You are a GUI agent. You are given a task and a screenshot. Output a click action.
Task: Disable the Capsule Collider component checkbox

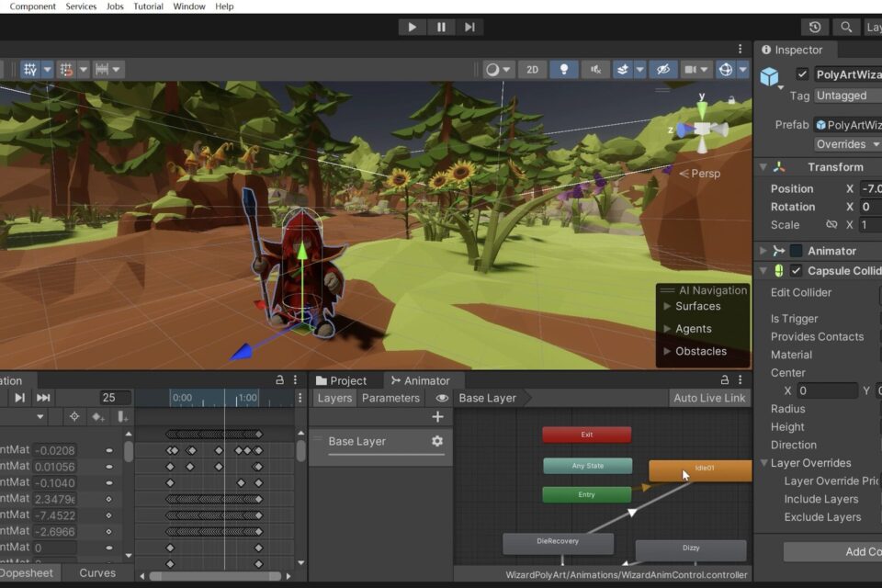[x=797, y=271]
